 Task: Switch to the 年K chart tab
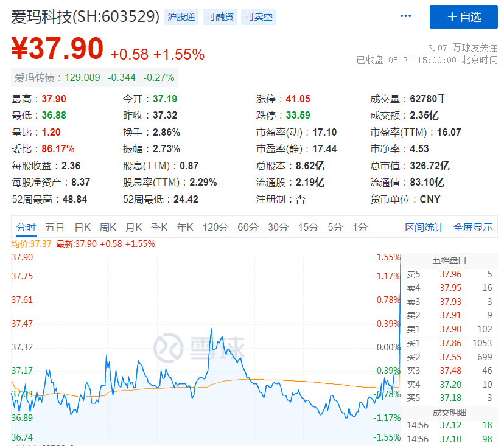click(x=185, y=227)
